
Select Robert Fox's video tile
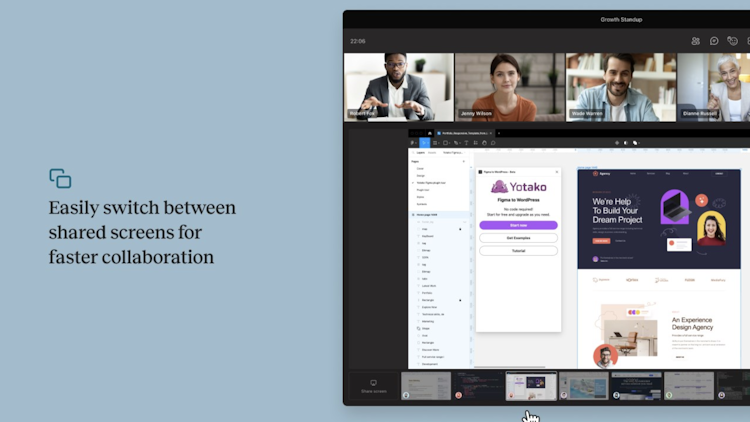click(x=398, y=87)
